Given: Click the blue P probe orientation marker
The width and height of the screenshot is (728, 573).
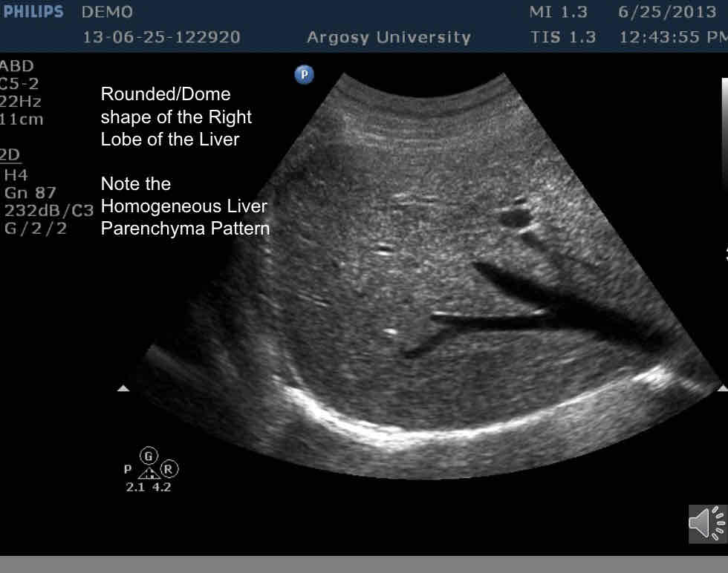Looking at the screenshot, I should point(304,74).
